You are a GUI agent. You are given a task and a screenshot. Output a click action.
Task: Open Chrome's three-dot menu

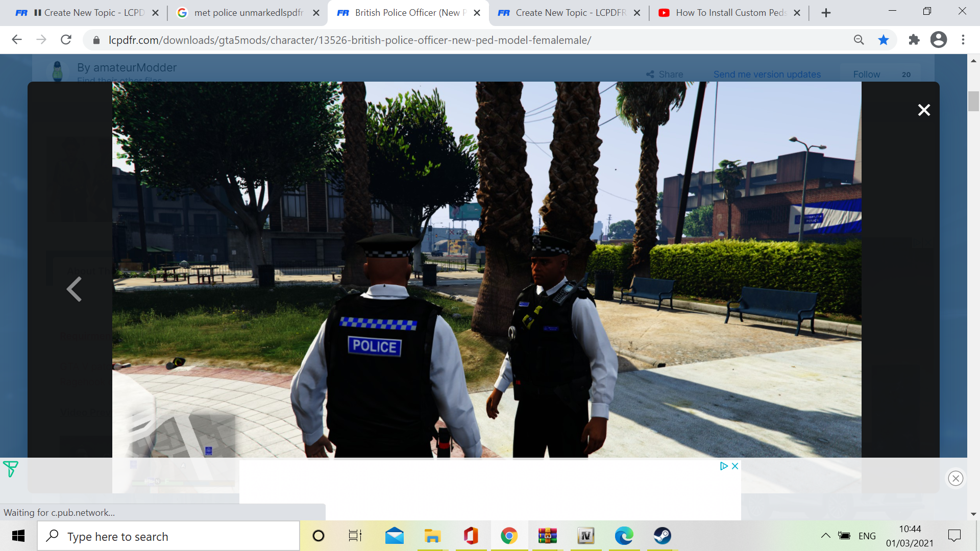[x=963, y=40]
